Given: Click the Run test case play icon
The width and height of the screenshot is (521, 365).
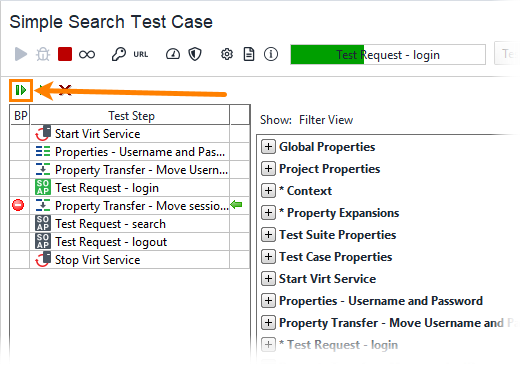Looking at the screenshot, I should [21, 54].
